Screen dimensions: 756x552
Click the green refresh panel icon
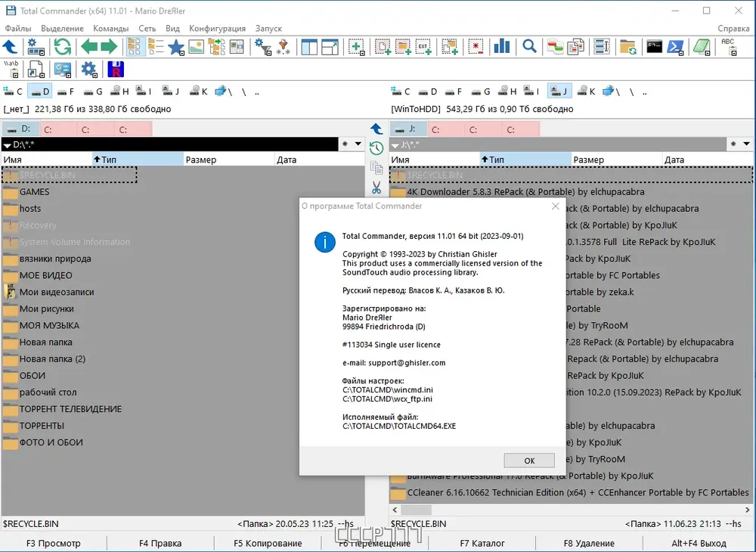pyautogui.click(x=62, y=47)
